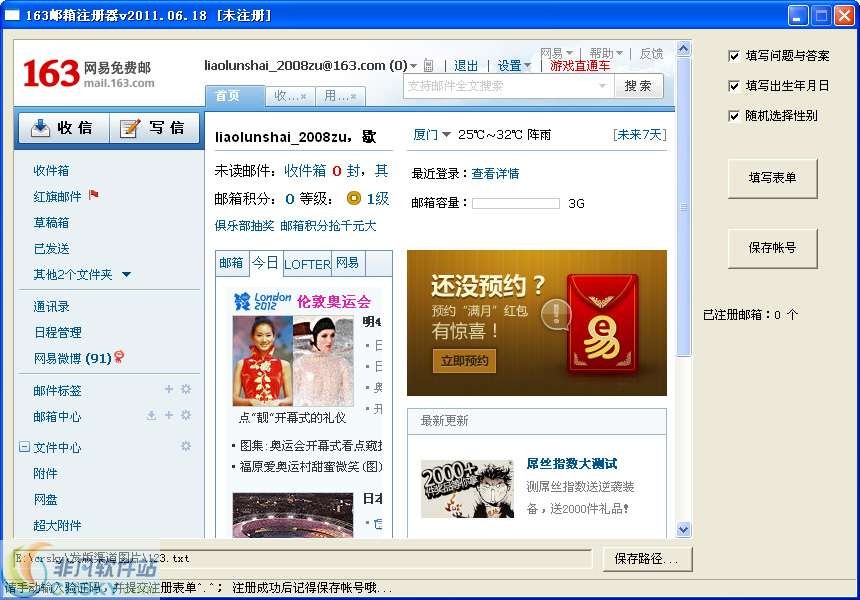Open 网盘 under 文件中心
This screenshot has width=860, height=600.
point(45,500)
